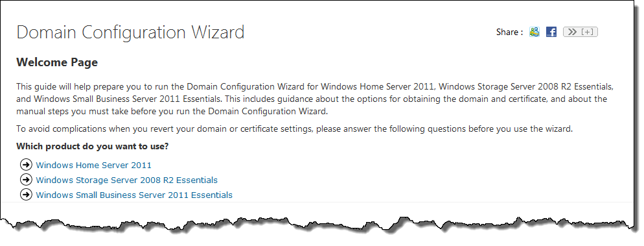Click the line starting 'manual steps you must take'
This screenshot has height=246, width=644.
coord(172,112)
